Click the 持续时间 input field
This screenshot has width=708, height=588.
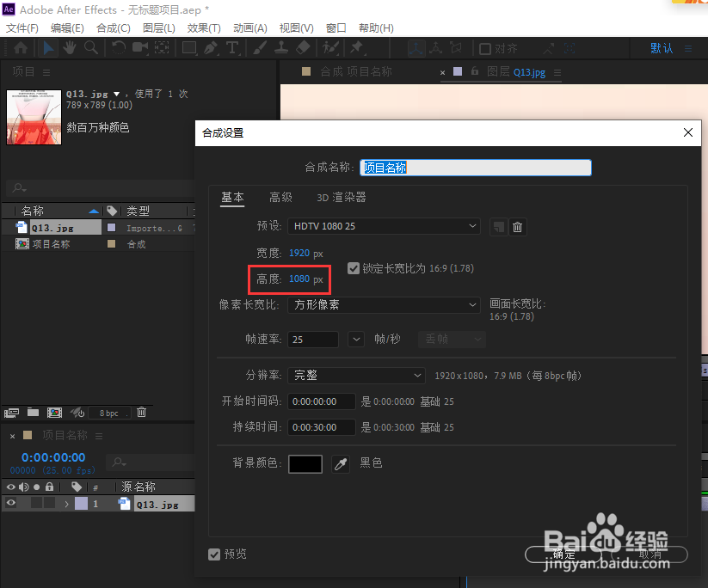[x=322, y=427]
